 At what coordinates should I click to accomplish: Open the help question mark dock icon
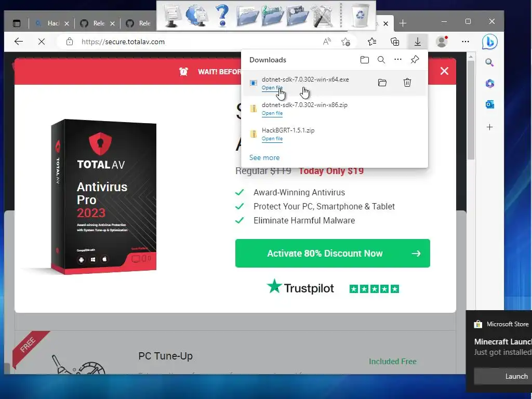click(x=222, y=15)
